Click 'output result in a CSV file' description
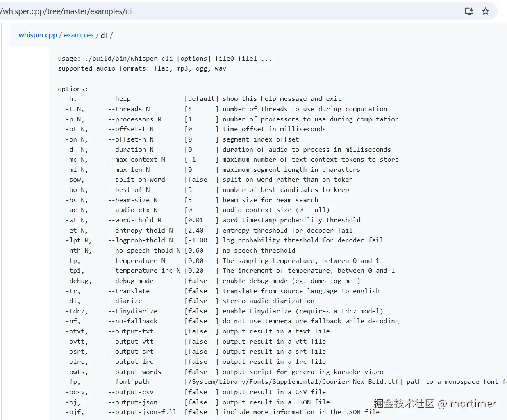507x420 pixels. coord(274,392)
